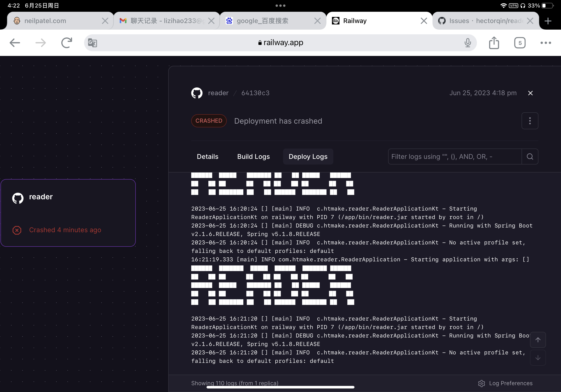Screen dimensions: 561x392
Task: Click the GitHub icon beside the reader breadcrumb
Action: click(197, 93)
